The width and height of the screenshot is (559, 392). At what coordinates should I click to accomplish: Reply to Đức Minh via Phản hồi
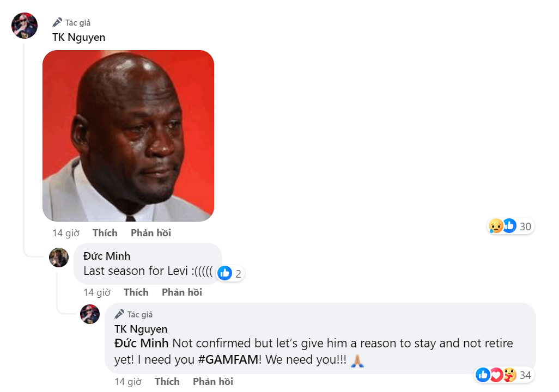(181, 292)
